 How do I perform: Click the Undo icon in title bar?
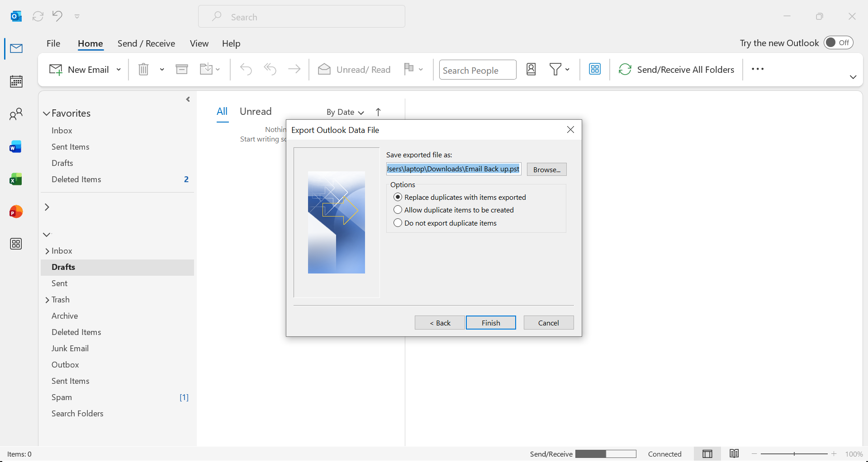57,16
